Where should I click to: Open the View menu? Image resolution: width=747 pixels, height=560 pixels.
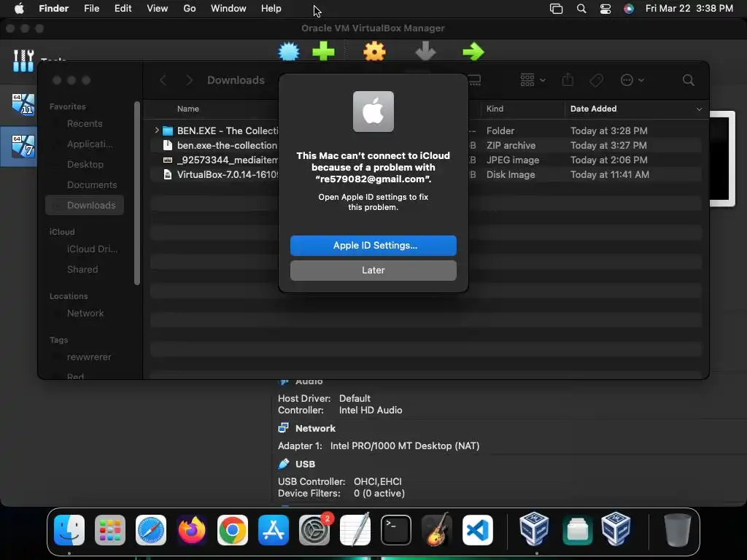click(x=158, y=9)
